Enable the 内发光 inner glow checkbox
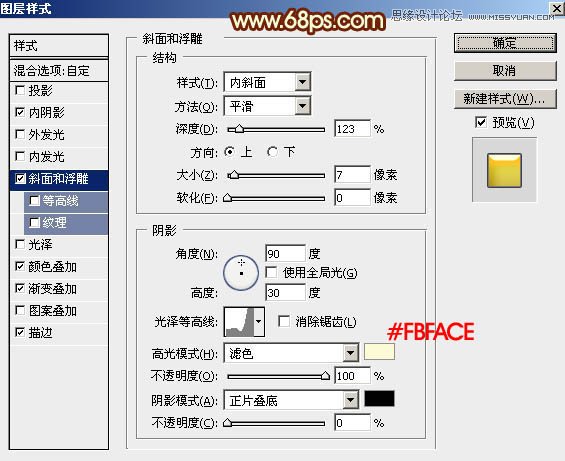Viewport: 565px width, 461px height. pos(20,156)
